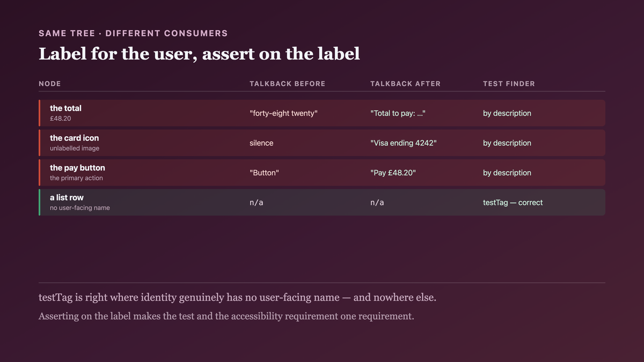
Task: Click the 'the primary action' subtitle
Action: [x=76, y=178]
